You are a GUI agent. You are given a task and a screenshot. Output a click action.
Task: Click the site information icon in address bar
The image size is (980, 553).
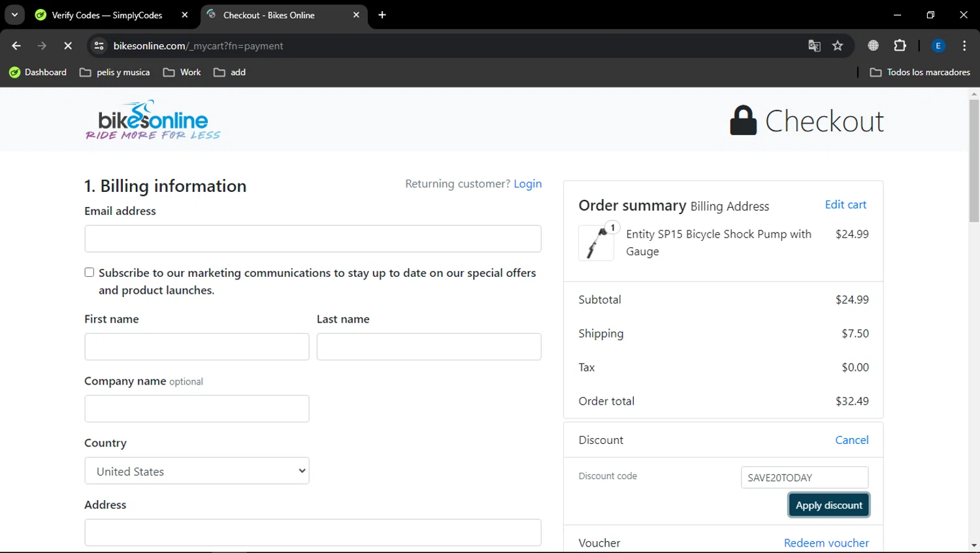(x=99, y=46)
